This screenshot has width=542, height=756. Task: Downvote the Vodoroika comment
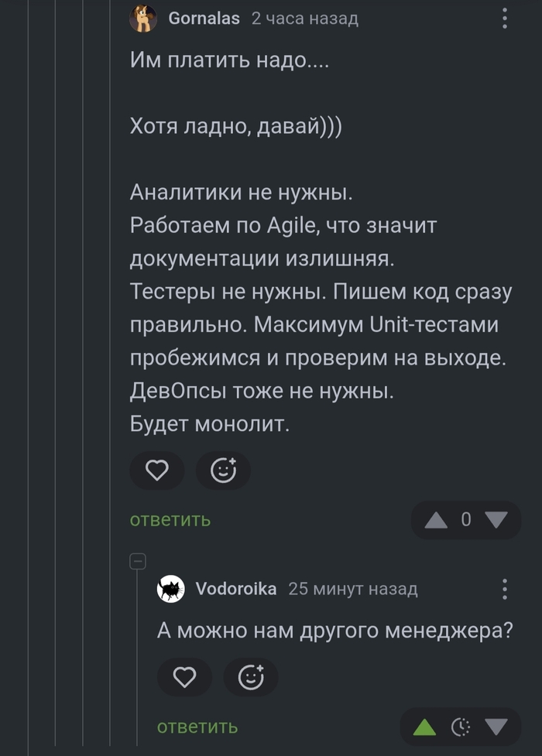pyautogui.click(x=496, y=727)
